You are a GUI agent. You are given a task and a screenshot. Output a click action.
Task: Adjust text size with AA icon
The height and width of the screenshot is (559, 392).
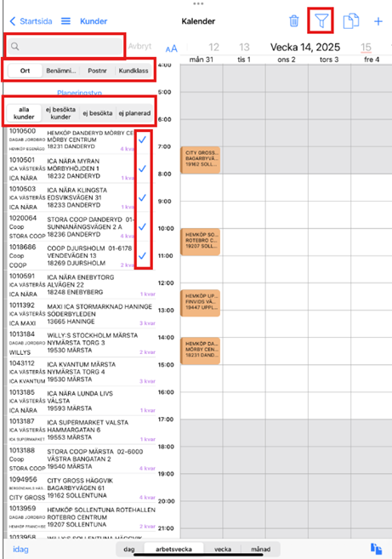click(x=172, y=48)
